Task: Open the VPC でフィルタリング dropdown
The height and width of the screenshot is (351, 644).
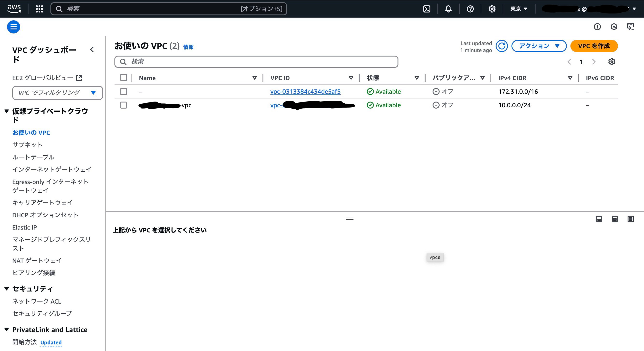Action: (x=57, y=93)
